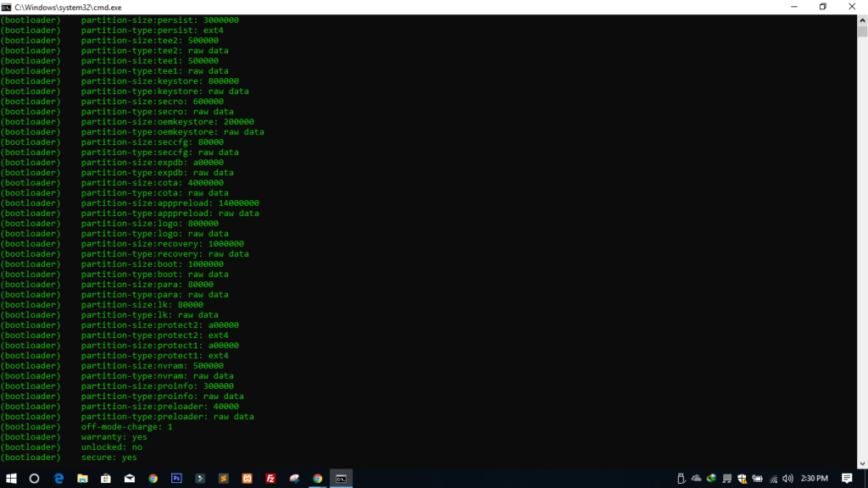
Task: Launch Microsoft Edge from the taskbar
Action: pos(59,479)
